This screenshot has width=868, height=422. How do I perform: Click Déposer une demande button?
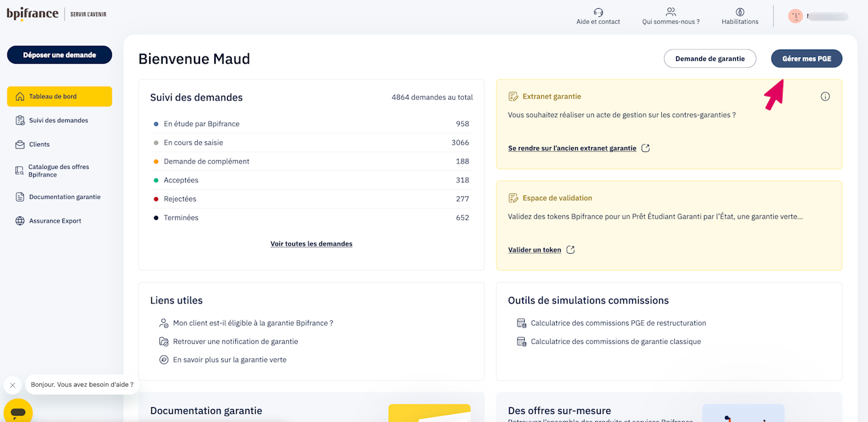60,55
